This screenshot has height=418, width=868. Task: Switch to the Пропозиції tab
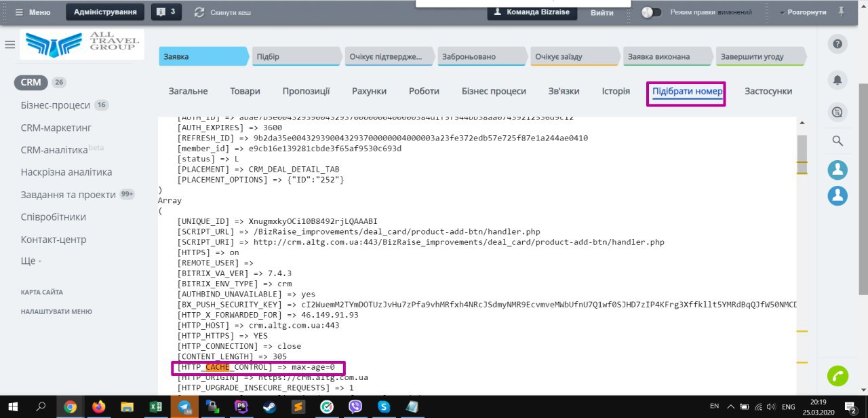(307, 91)
